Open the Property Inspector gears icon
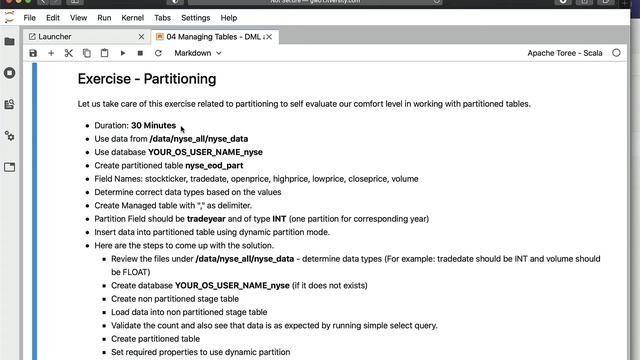The width and height of the screenshot is (640, 360). click(9, 136)
